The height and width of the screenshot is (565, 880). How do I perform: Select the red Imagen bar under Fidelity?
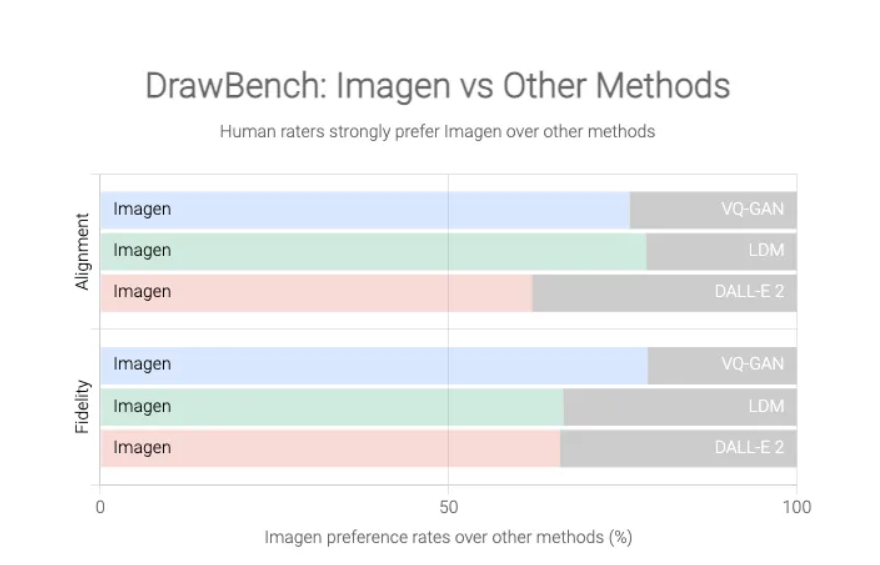click(330, 448)
